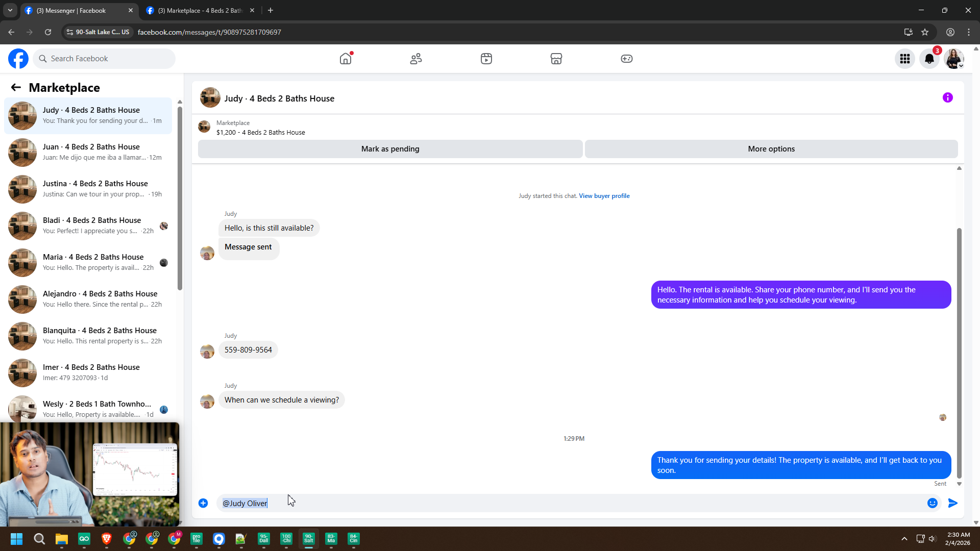980x551 pixels.
Task: Open the Marketplace storefront icon
Action: [556, 59]
